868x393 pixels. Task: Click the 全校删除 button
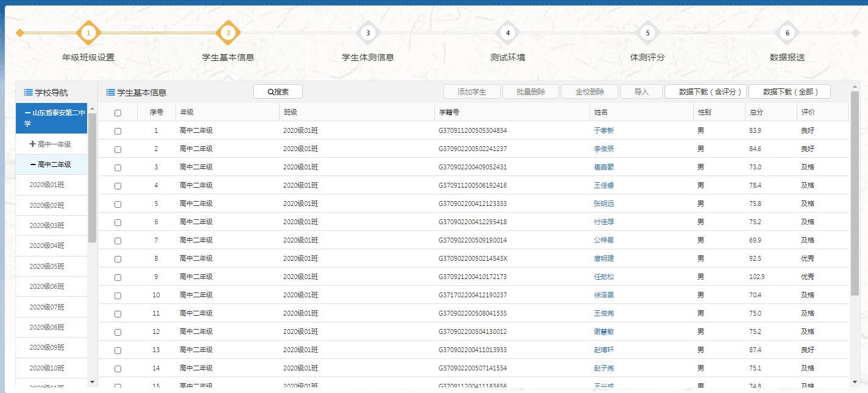pos(590,92)
